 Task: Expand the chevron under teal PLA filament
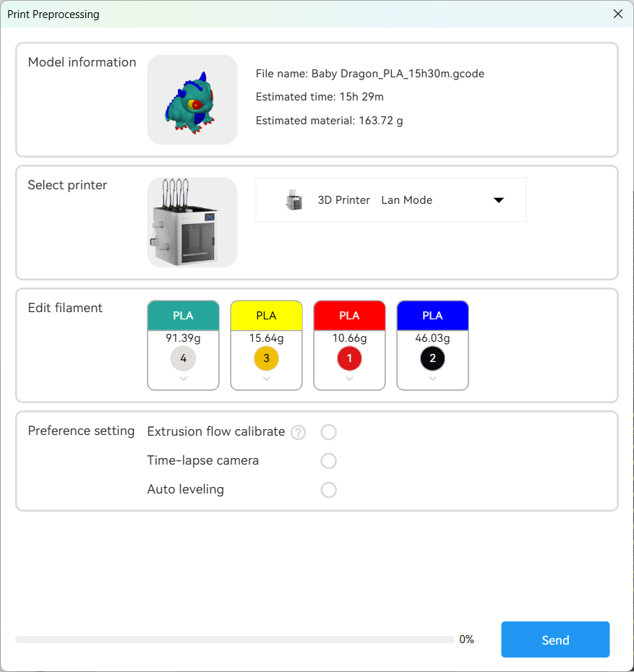(183, 379)
